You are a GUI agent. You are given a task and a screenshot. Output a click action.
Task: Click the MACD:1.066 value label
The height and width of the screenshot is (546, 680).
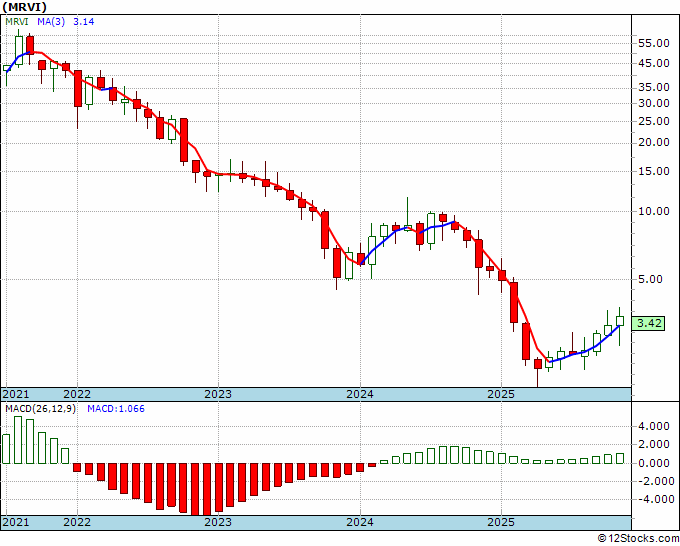116,409
